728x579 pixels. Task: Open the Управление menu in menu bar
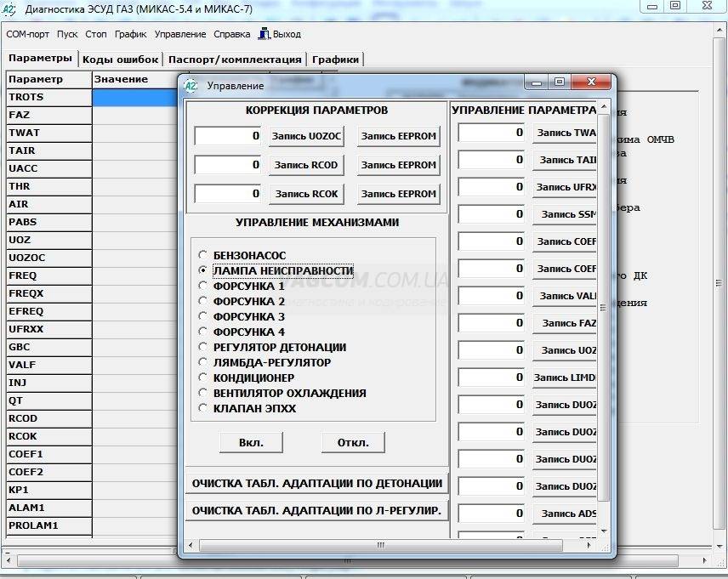(180, 34)
